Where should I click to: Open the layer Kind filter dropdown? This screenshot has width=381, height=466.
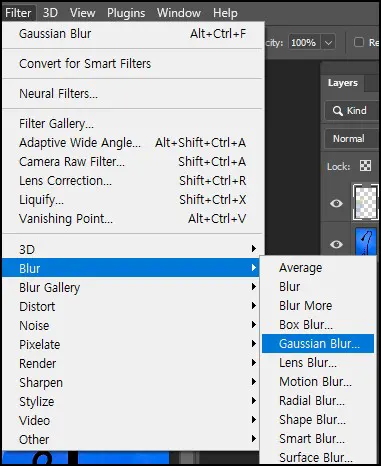(x=352, y=111)
